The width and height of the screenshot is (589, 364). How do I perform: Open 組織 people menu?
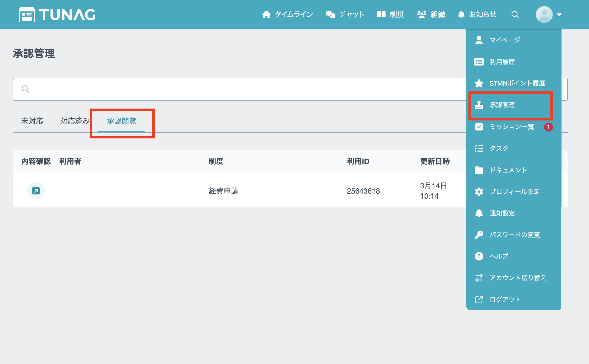[431, 15]
